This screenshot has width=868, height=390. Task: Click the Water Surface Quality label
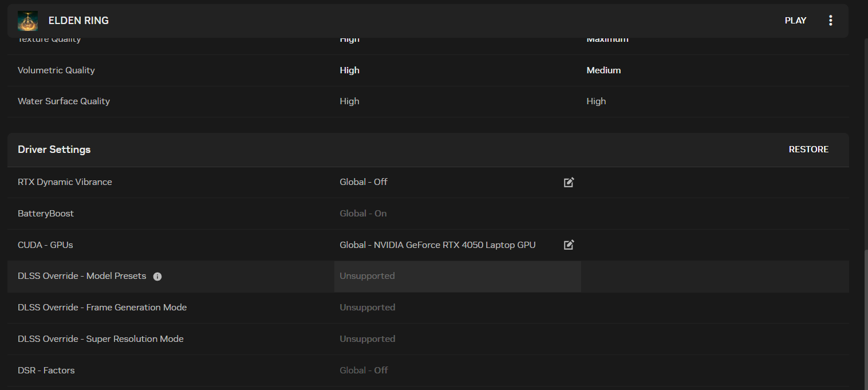[x=64, y=101]
